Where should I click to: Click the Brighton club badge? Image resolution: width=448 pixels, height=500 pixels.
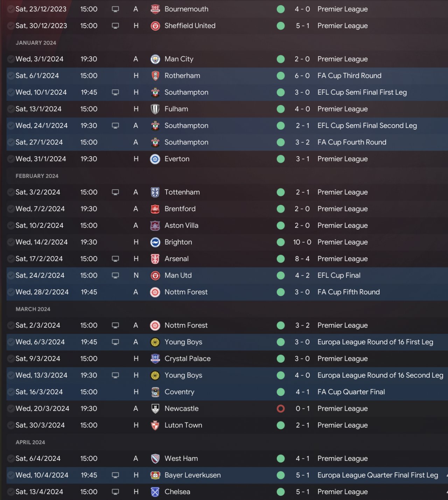click(155, 242)
